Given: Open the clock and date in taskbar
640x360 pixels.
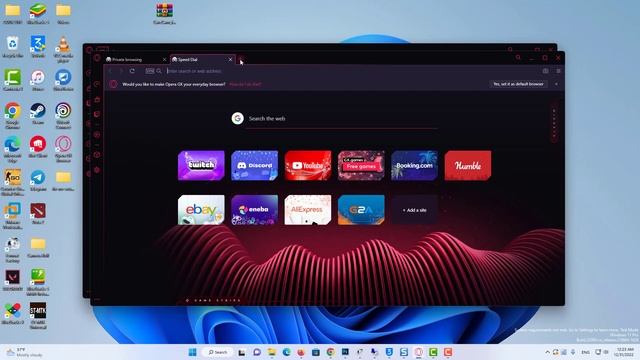Looking at the screenshot, I should [x=625, y=352].
